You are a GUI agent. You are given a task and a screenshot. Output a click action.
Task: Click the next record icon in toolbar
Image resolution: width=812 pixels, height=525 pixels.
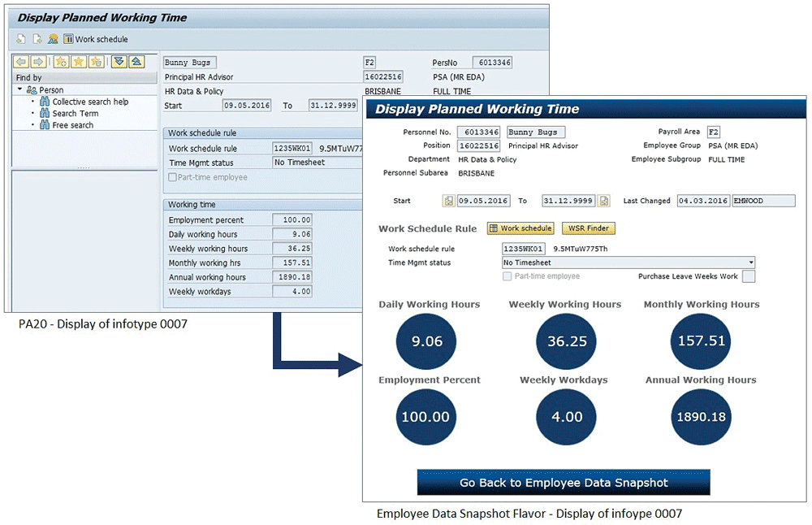[x=37, y=39]
